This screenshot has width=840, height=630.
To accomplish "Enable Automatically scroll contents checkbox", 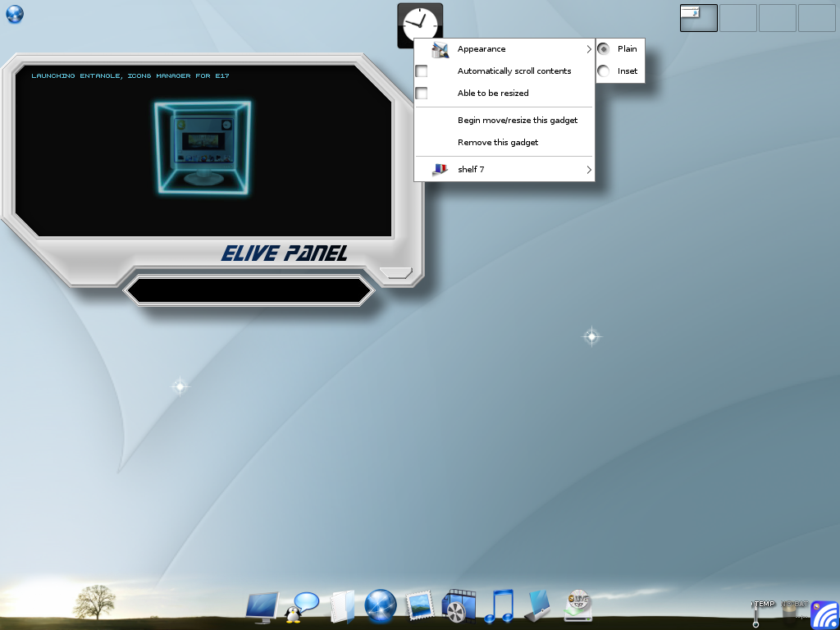I will click(422, 71).
